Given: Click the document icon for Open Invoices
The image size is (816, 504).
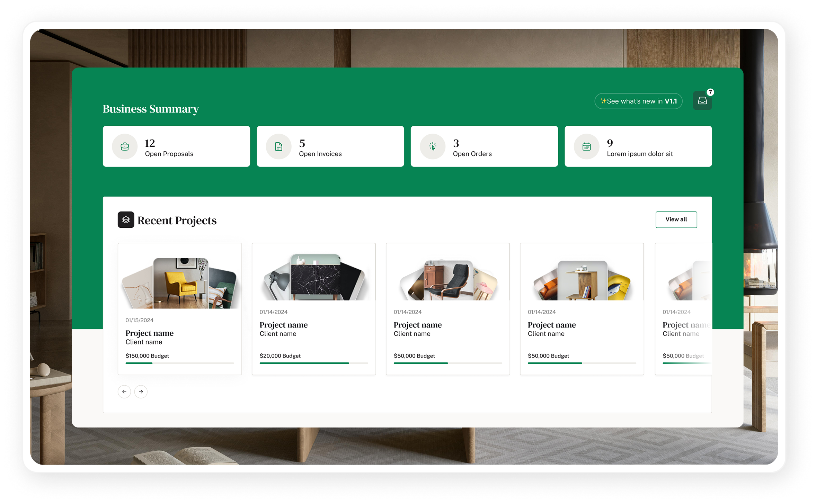Looking at the screenshot, I should tap(278, 146).
